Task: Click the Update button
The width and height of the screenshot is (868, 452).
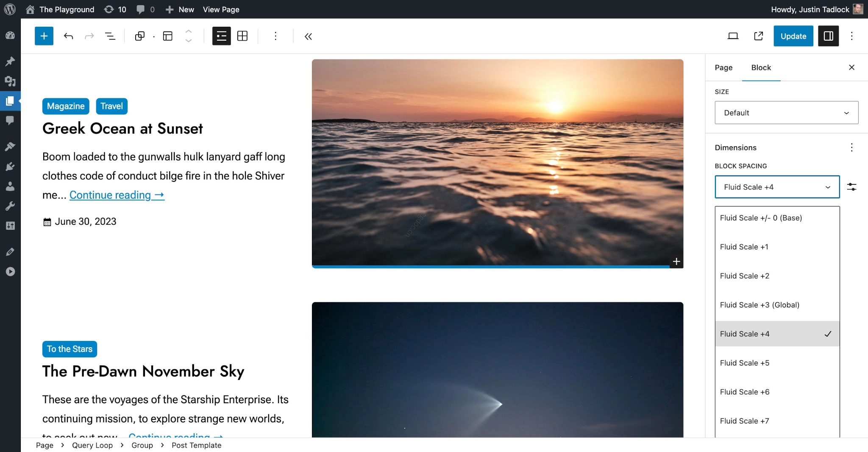Action: [793, 36]
